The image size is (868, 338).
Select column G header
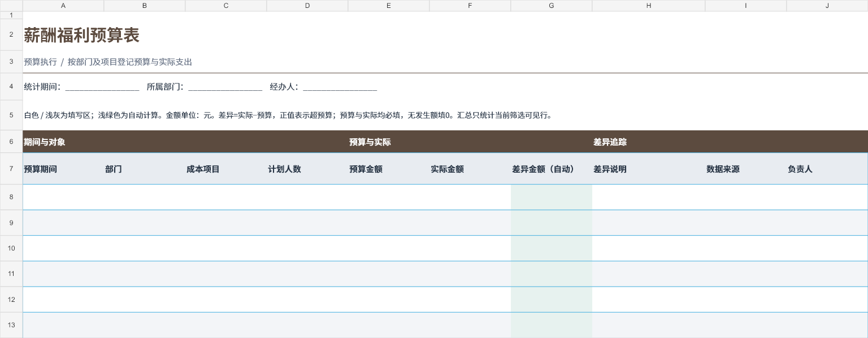552,6
